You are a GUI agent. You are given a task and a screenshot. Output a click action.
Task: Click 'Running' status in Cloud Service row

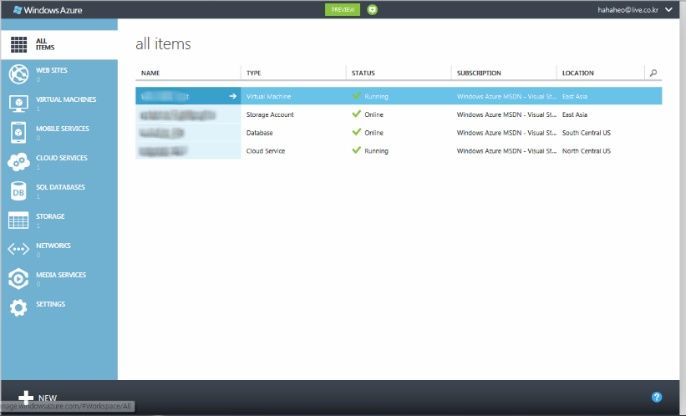pyautogui.click(x=376, y=151)
